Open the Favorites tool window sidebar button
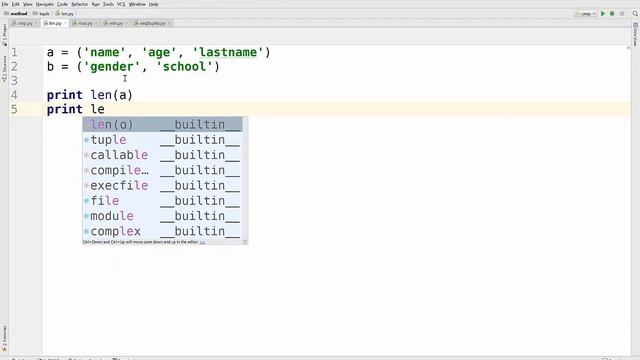 4,339
